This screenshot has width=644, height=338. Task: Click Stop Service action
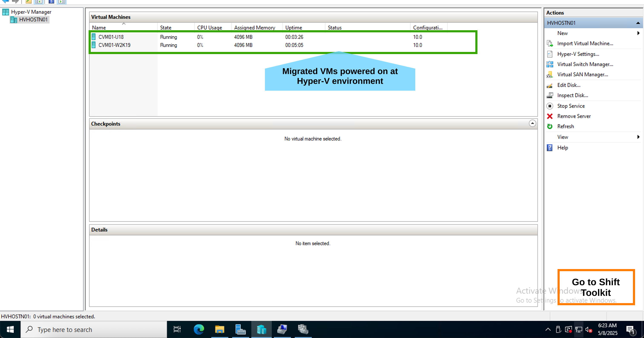(x=571, y=106)
